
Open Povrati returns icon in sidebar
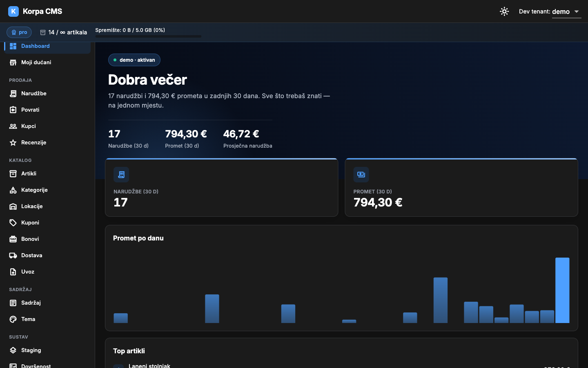(13, 110)
